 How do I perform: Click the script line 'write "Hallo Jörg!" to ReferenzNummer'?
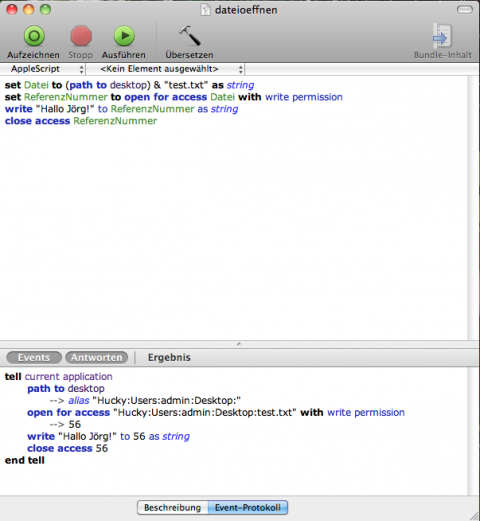[x=121, y=109]
